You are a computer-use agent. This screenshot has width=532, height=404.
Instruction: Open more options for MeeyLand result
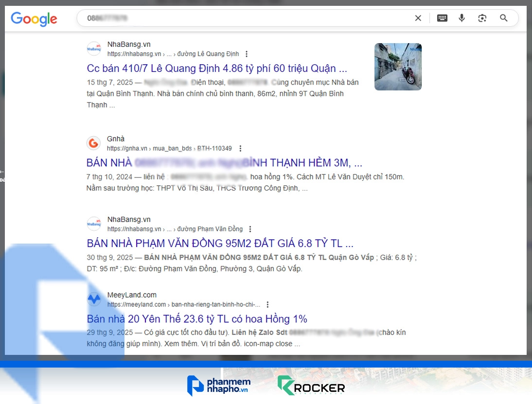click(267, 305)
